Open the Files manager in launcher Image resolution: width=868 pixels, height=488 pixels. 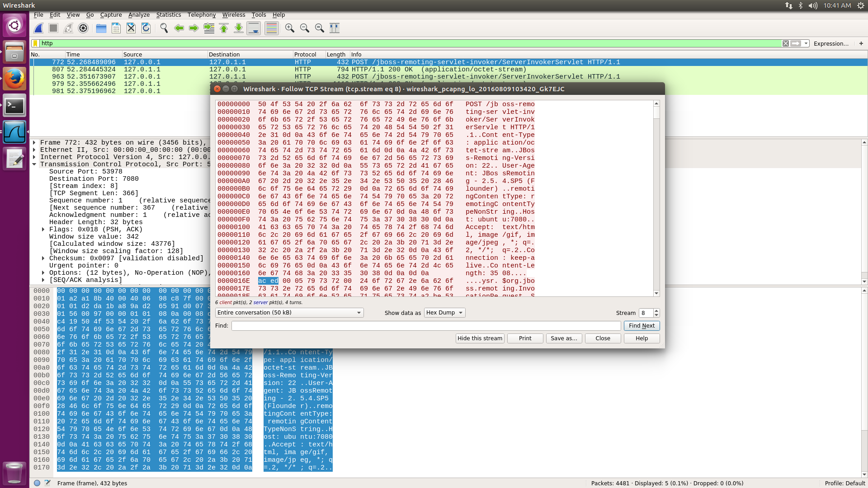click(14, 52)
